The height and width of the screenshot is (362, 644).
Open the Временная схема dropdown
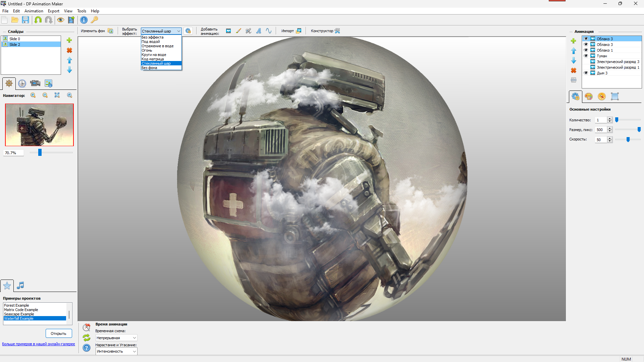coord(116,338)
